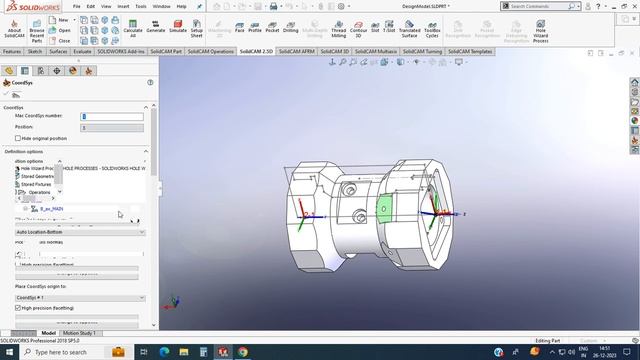Switch to the Features tab
The width and height of the screenshot is (640, 360).
pos(12,51)
